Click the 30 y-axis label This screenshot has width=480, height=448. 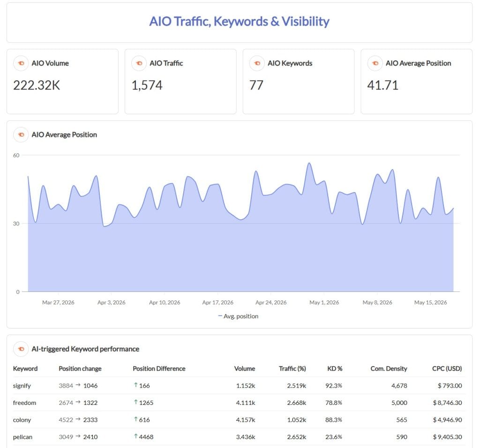(16, 224)
